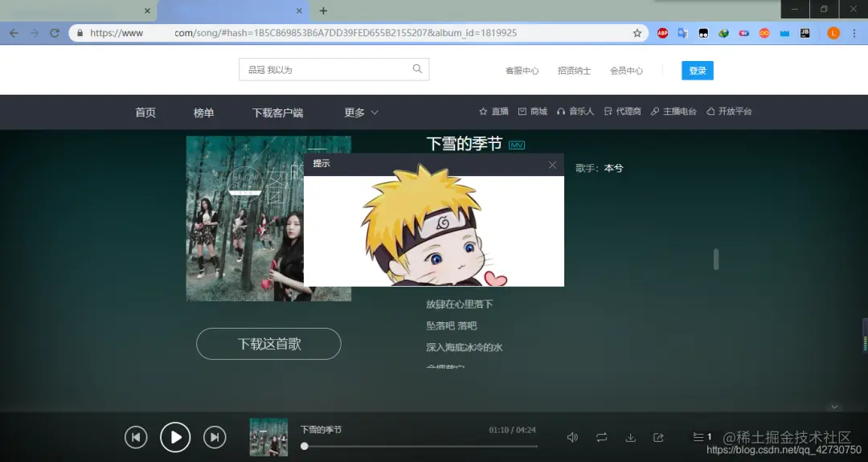Click song title 下雪的季节 in player bar
Viewport: 868px width, 462px height.
[321, 429]
